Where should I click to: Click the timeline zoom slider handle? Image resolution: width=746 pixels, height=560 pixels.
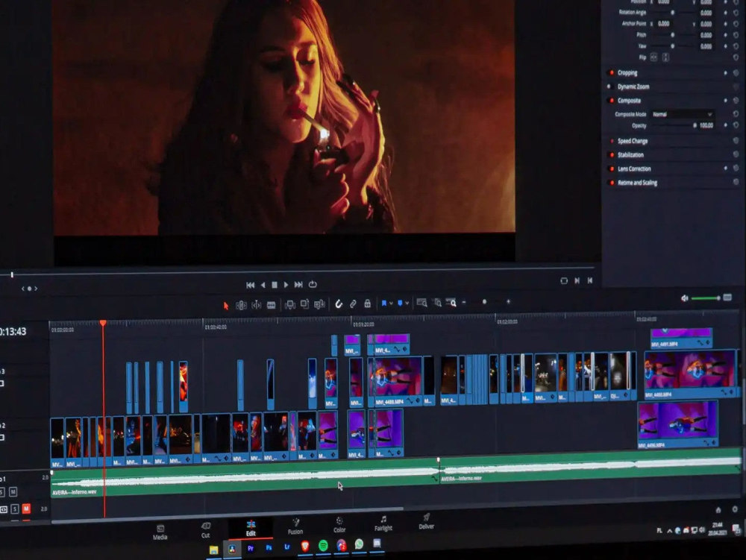(484, 301)
